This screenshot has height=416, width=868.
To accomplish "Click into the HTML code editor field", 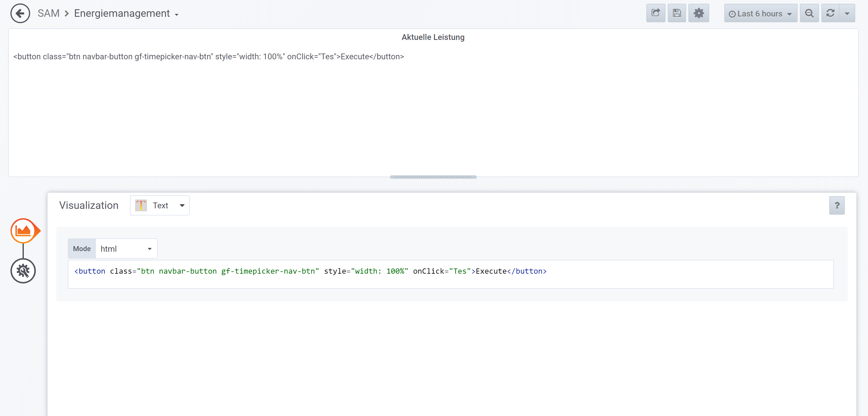I will [x=450, y=274].
